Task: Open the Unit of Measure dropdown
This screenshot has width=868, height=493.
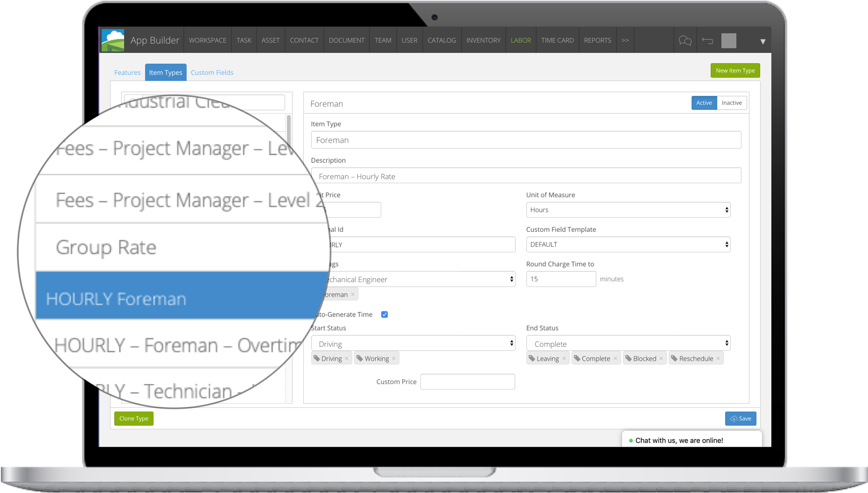Action: (628, 210)
